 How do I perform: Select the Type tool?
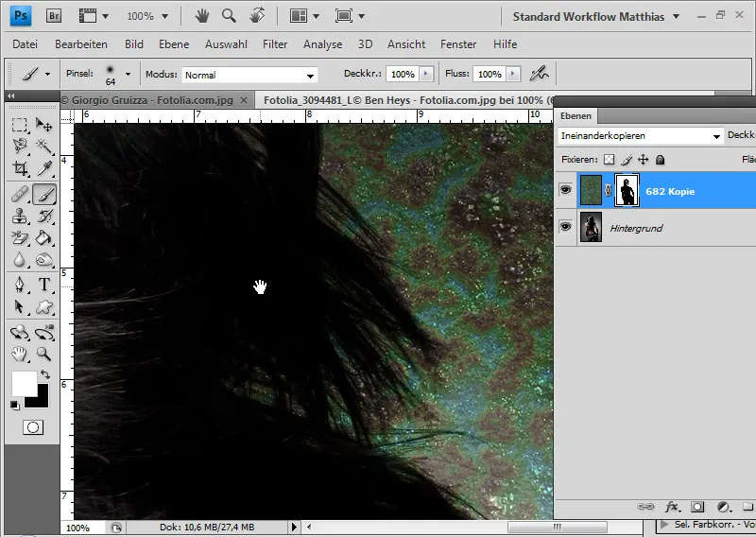tap(44, 285)
